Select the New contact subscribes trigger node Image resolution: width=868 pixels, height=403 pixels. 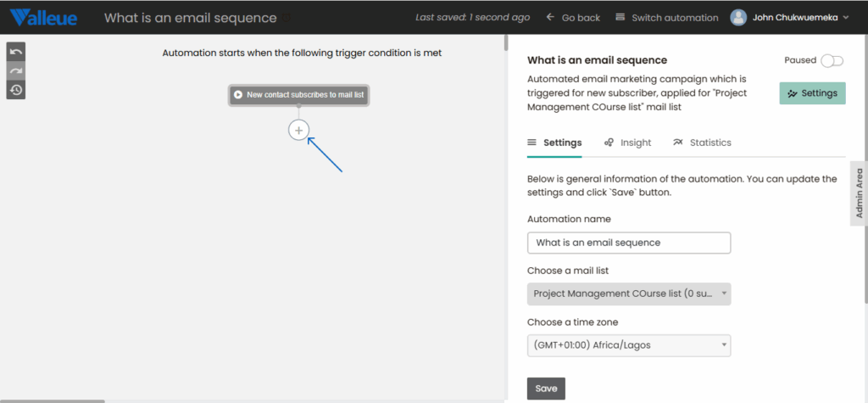(x=298, y=95)
